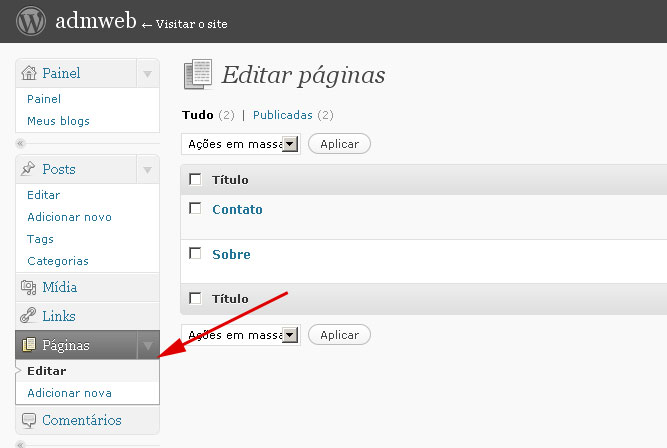This screenshot has width=667, height=448.
Task: Click the Links chain icon
Action: (x=29, y=316)
